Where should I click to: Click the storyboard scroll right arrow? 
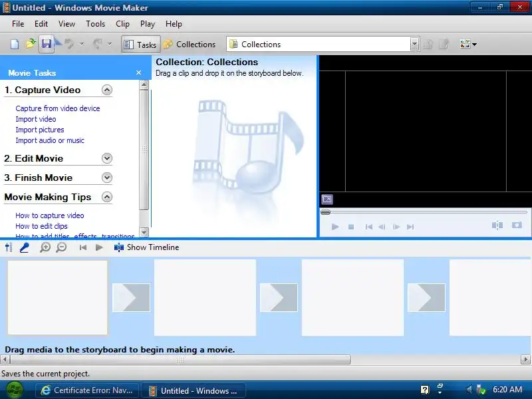click(x=525, y=359)
